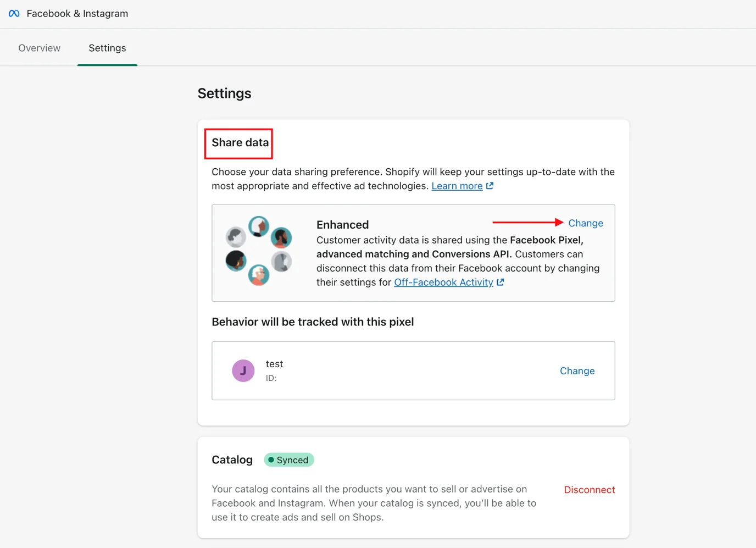The height and width of the screenshot is (548, 756).
Task: Click the pixel name 'test'
Action: point(274,364)
